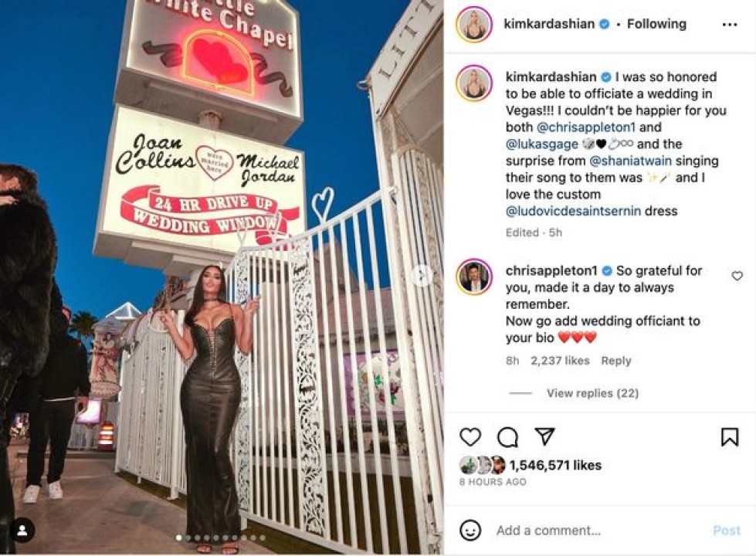
Task: View chrisappleton1's avatar profile
Action: pyautogui.click(x=473, y=276)
